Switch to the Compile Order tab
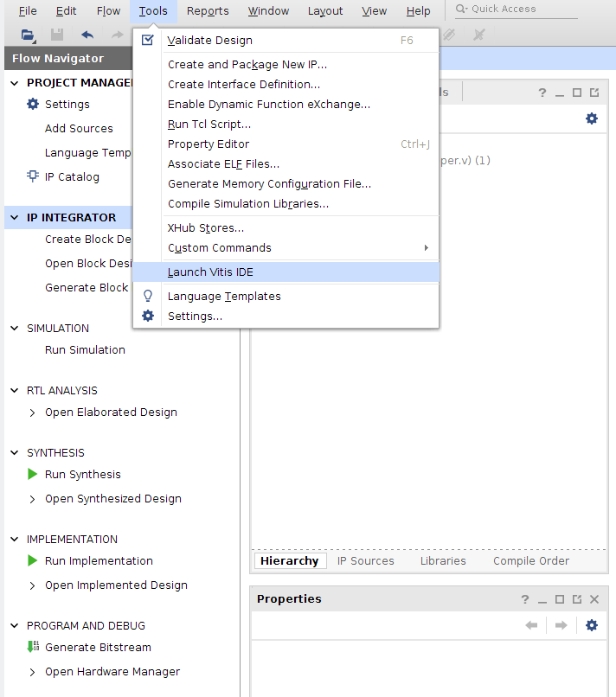This screenshot has width=616, height=697. pos(531,561)
